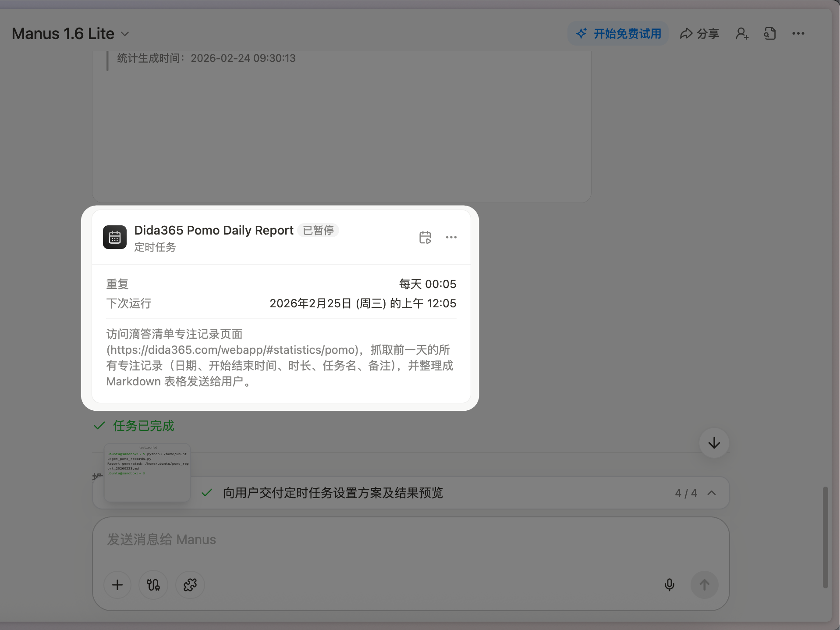Click the 定时任务 subtitle text

(155, 247)
